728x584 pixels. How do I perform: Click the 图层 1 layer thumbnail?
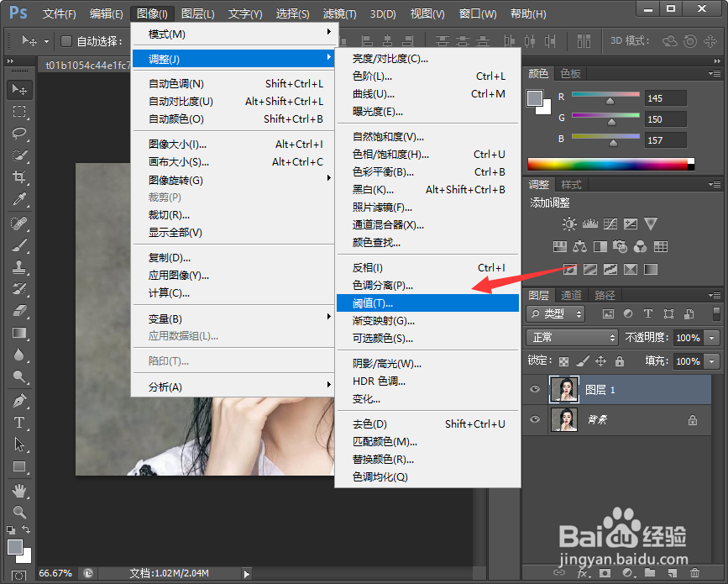click(564, 389)
